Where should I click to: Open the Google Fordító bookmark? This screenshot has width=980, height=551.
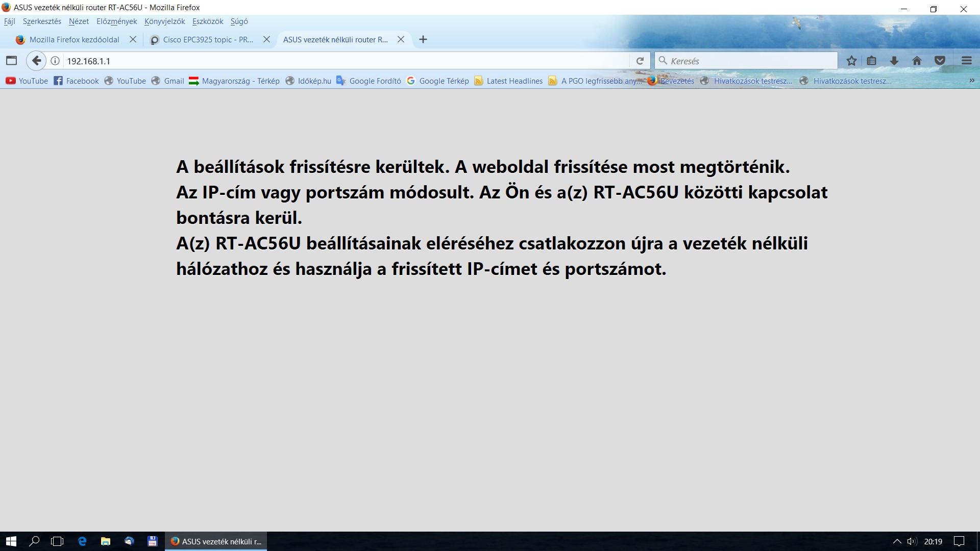369,81
